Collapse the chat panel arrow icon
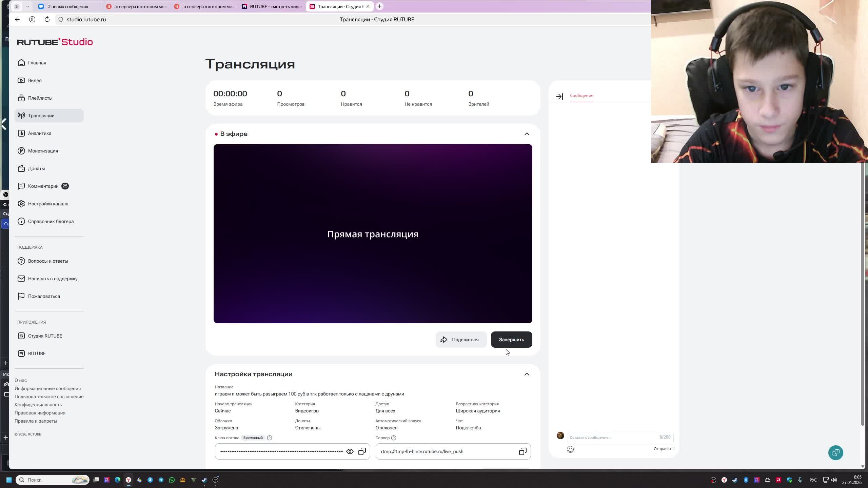The width and height of the screenshot is (868, 488). pyautogui.click(x=559, y=97)
